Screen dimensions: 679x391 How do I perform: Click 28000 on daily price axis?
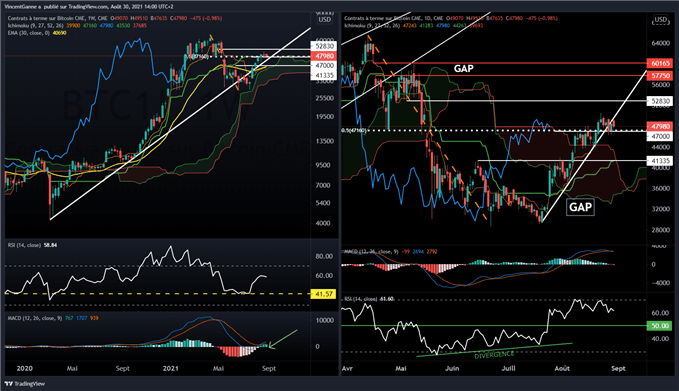tap(660, 230)
